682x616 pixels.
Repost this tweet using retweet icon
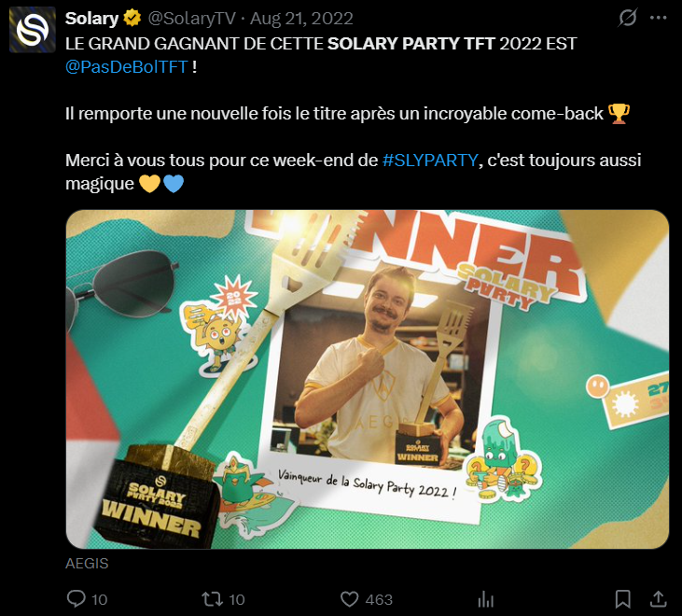tap(212, 598)
